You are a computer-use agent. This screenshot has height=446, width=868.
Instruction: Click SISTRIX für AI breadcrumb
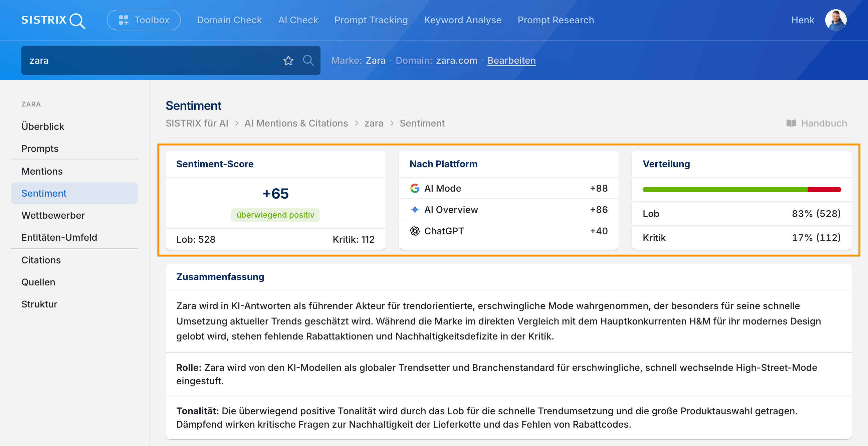tap(197, 123)
